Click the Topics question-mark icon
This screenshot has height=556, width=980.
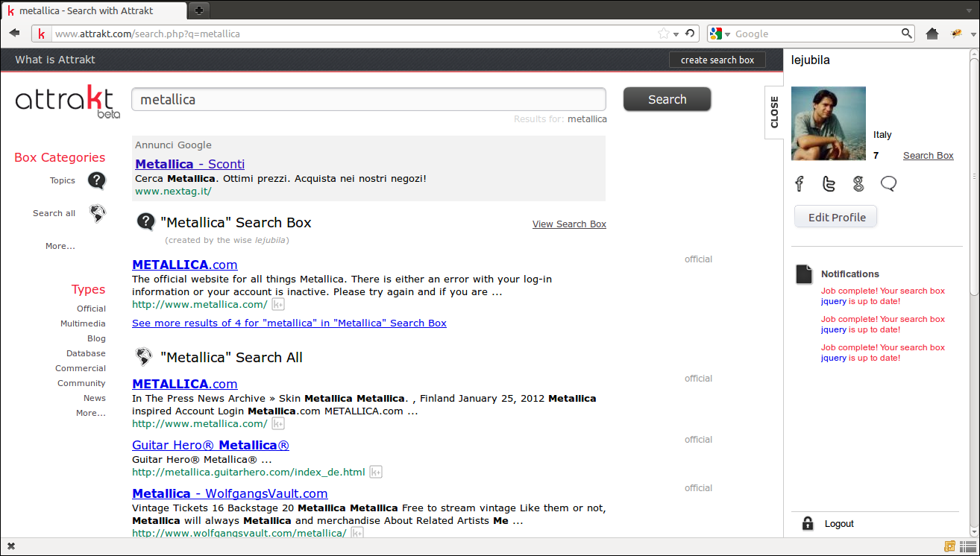tap(97, 181)
